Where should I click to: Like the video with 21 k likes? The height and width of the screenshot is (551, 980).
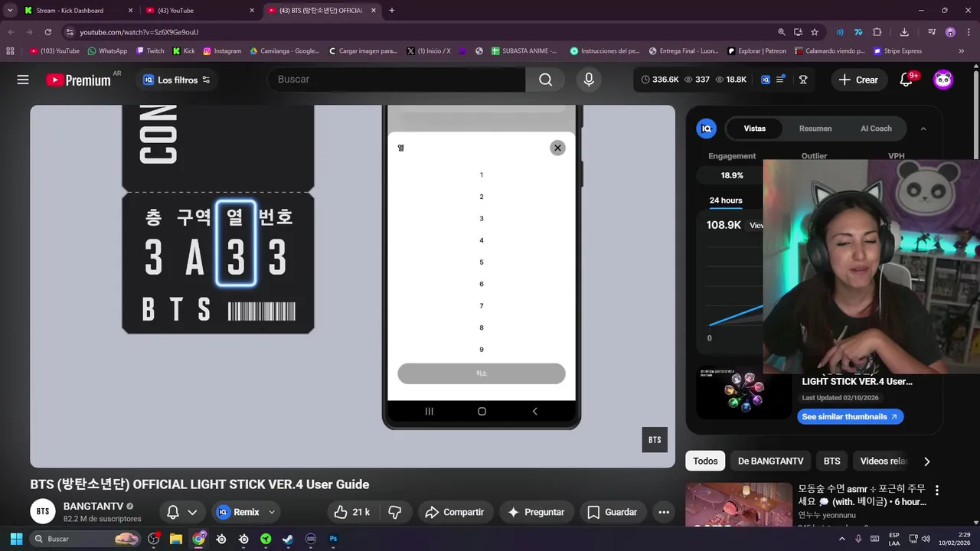pyautogui.click(x=352, y=512)
